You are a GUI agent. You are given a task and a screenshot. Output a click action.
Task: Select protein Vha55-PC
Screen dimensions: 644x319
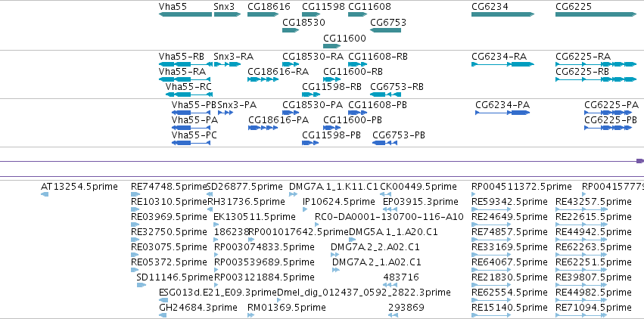[x=191, y=143]
